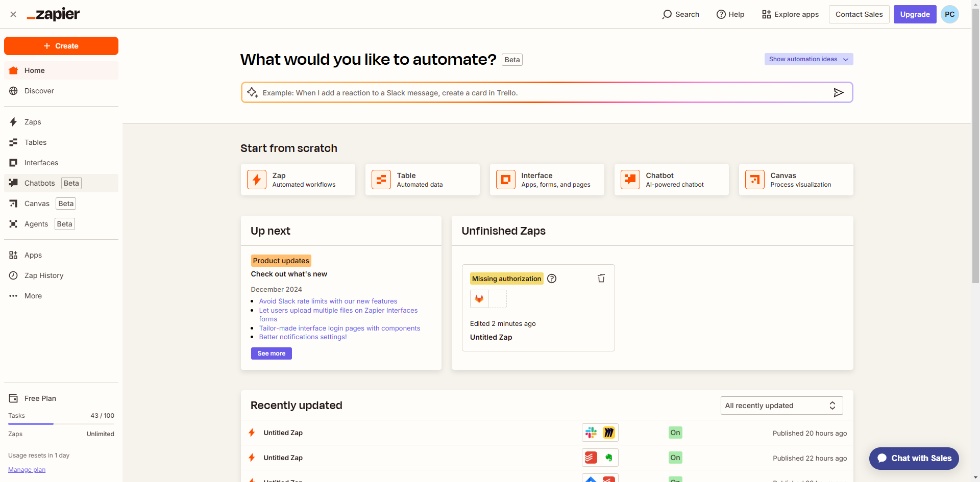Open the Manage plan link
Screen dimensions: 980x482
pos(27,470)
